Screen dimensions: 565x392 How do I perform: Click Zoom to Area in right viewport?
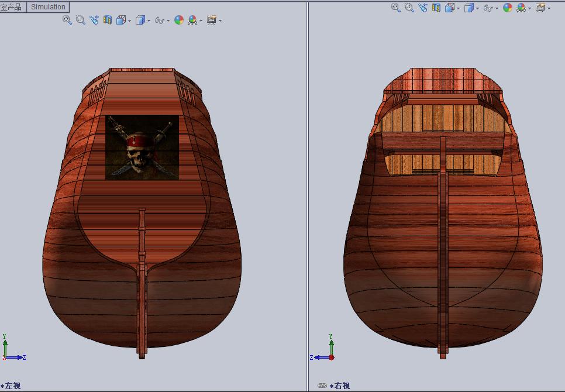point(409,8)
